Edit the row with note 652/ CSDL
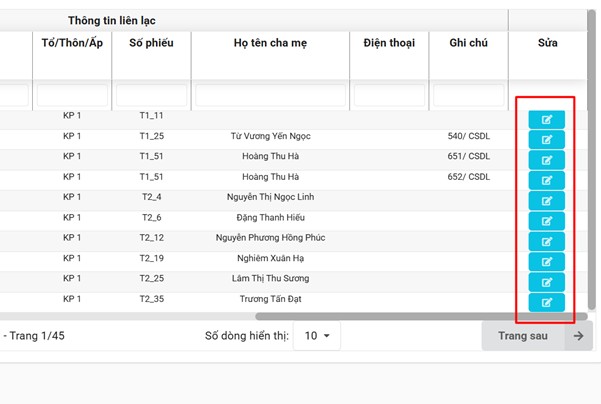This screenshot has width=601, height=404. coord(546,180)
